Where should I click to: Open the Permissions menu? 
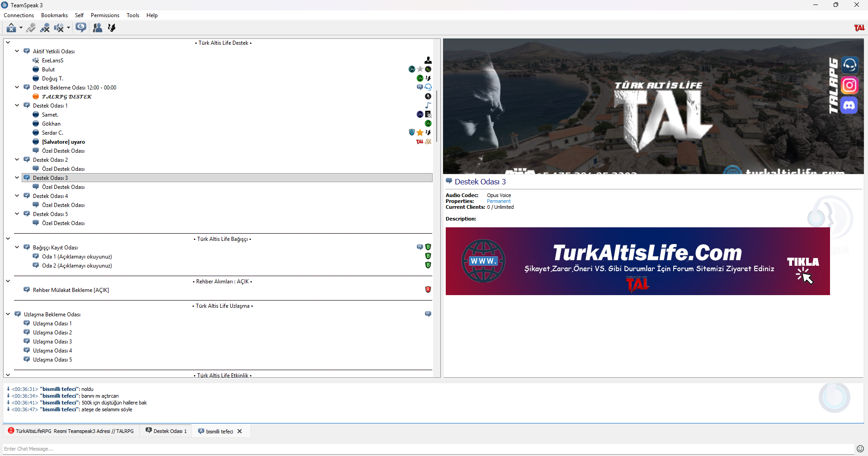[105, 15]
